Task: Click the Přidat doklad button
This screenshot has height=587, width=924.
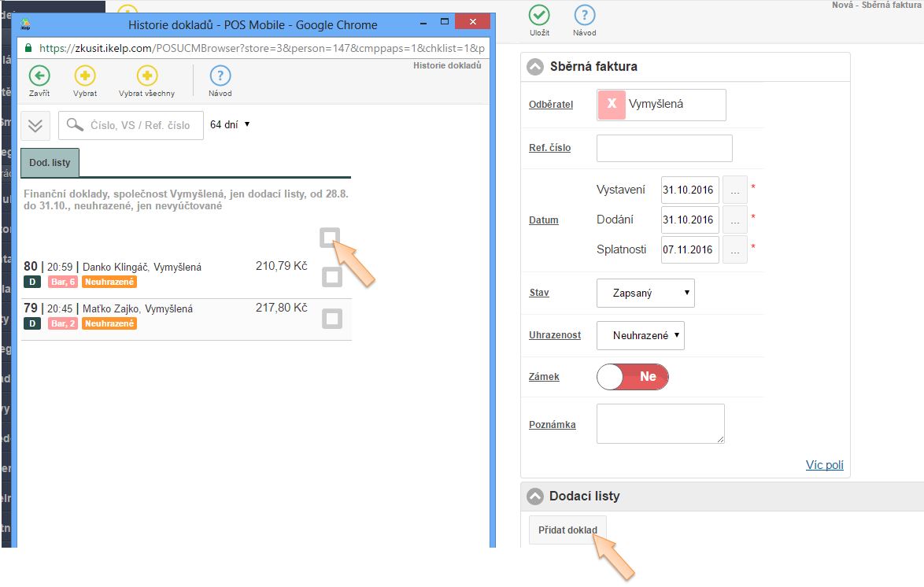Action: click(567, 530)
